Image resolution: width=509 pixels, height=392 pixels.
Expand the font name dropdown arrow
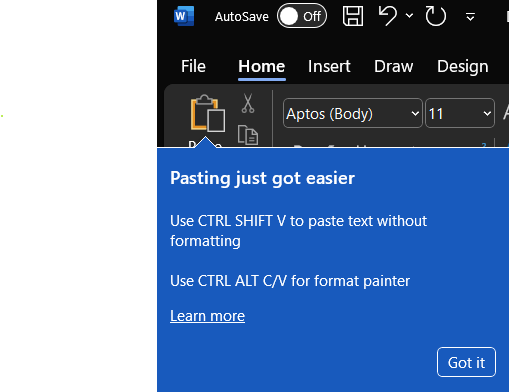(x=415, y=113)
